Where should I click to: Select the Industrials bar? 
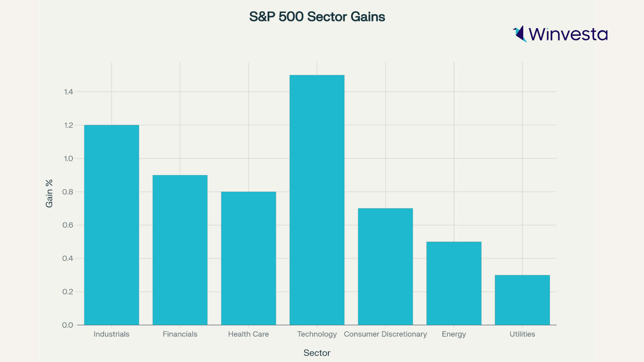coord(111,225)
